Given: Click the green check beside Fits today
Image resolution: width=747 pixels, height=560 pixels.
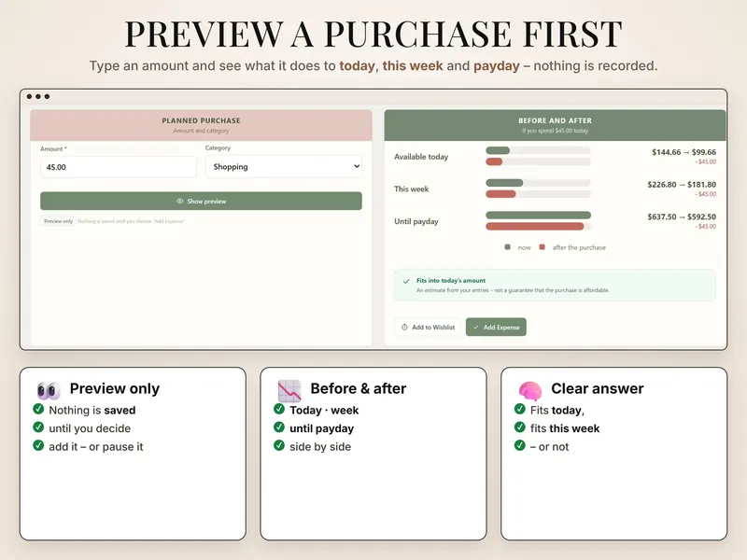Looking at the screenshot, I should pyautogui.click(x=520, y=409).
